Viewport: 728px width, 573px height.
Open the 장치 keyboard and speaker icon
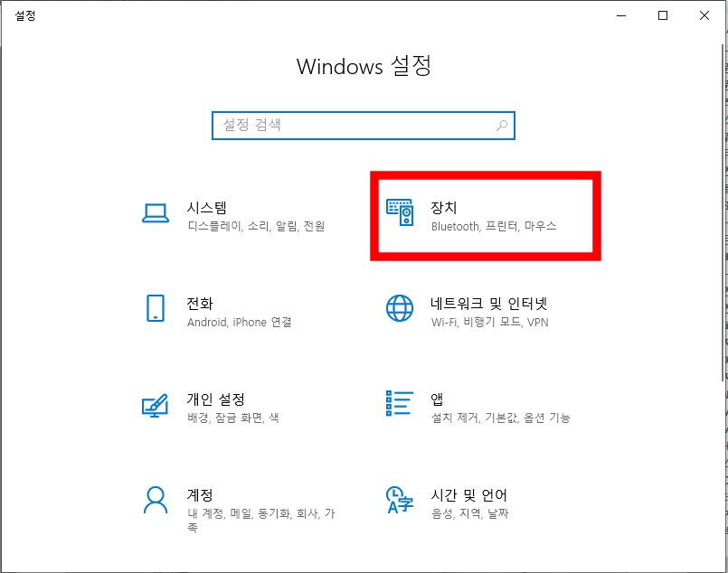400,212
